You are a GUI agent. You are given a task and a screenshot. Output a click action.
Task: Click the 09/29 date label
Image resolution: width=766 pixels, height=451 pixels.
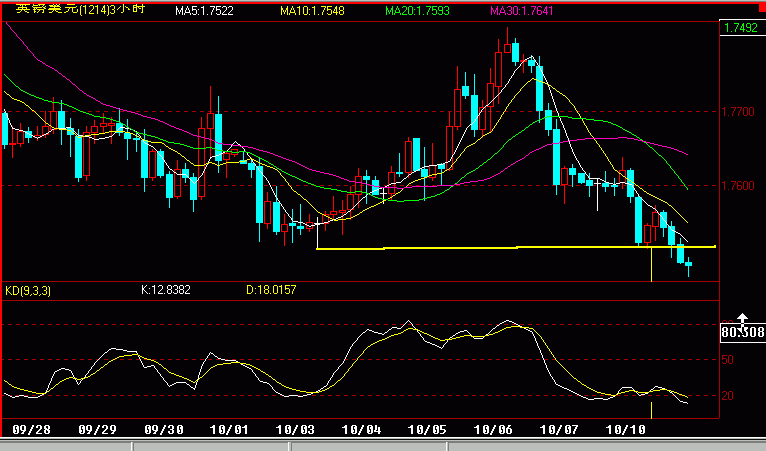tap(97, 430)
